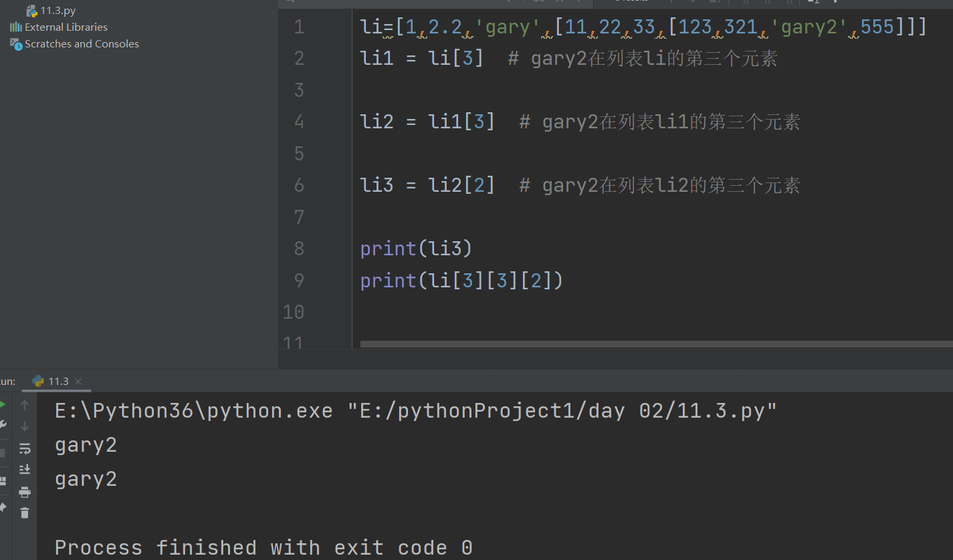
Task: Click line number 1 in the gutter
Action: tap(298, 27)
